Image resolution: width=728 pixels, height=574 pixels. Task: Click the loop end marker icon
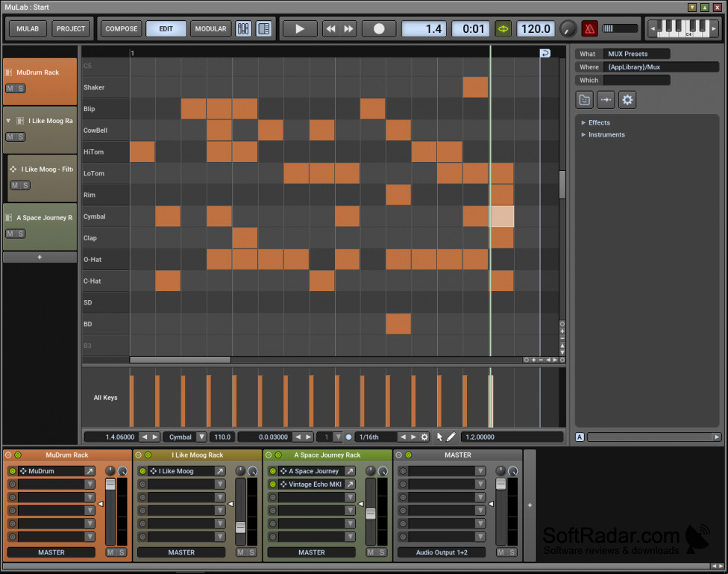tap(545, 53)
